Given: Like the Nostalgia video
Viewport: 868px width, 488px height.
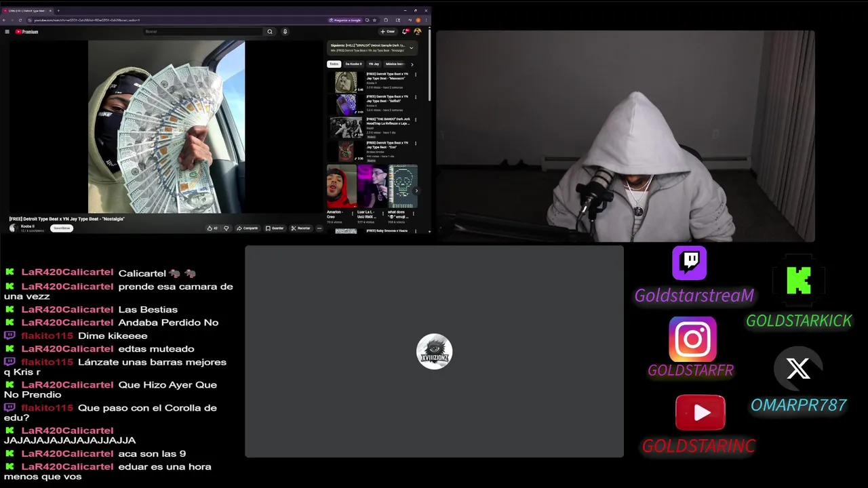Looking at the screenshot, I should [x=212, y=228].
